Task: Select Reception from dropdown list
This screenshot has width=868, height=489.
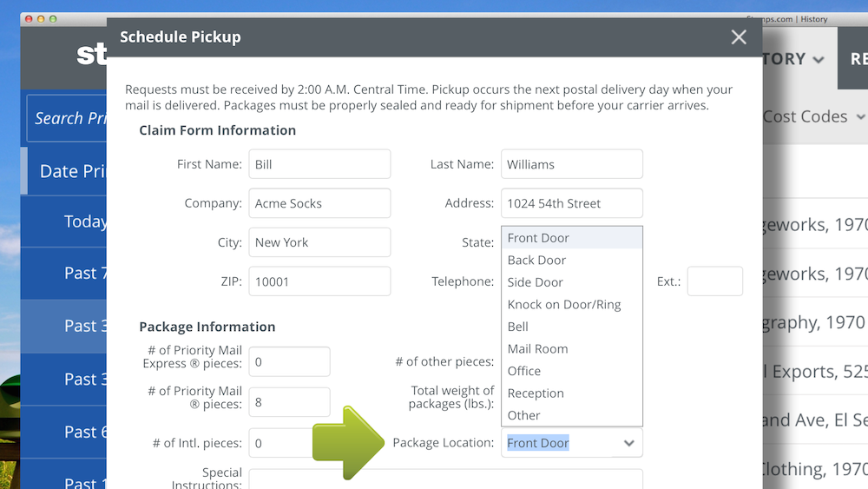Action: (536, 393)
